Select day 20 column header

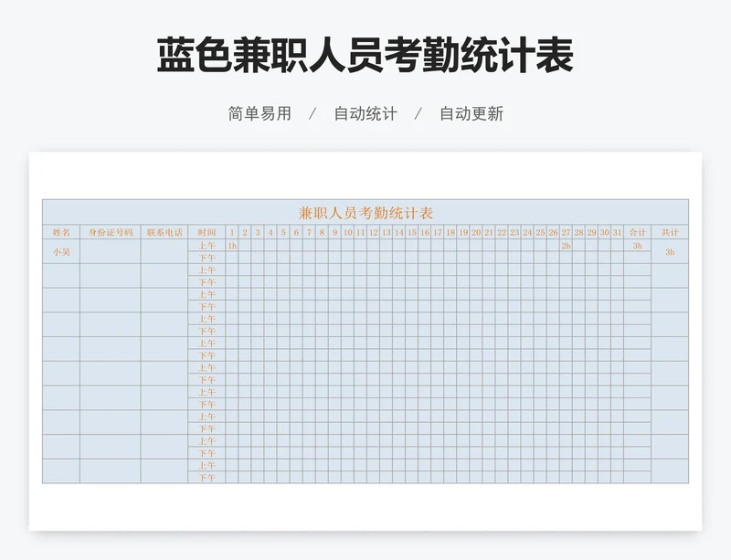[x=476, y=232]
